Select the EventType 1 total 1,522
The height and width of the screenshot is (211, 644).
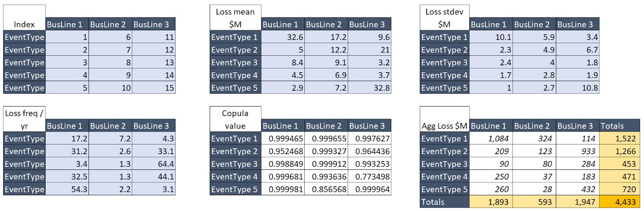coord(619,138)
